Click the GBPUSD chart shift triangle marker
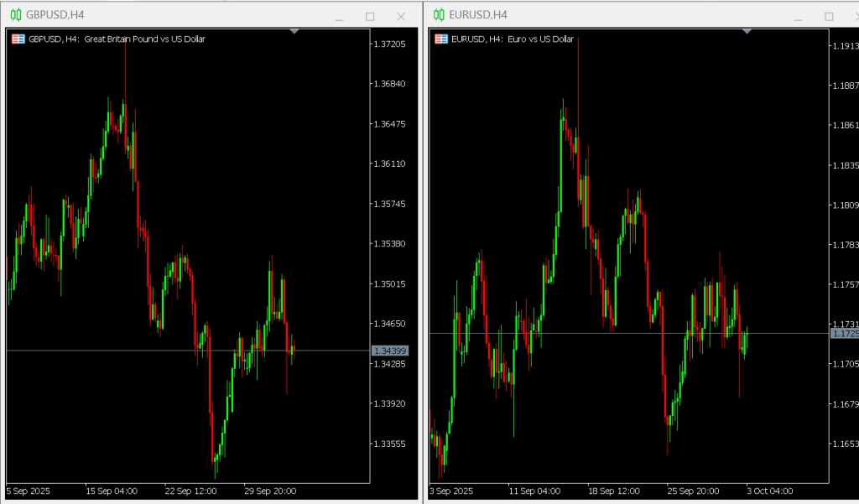The height and width of the screenshot is (504, 859). 294,31
